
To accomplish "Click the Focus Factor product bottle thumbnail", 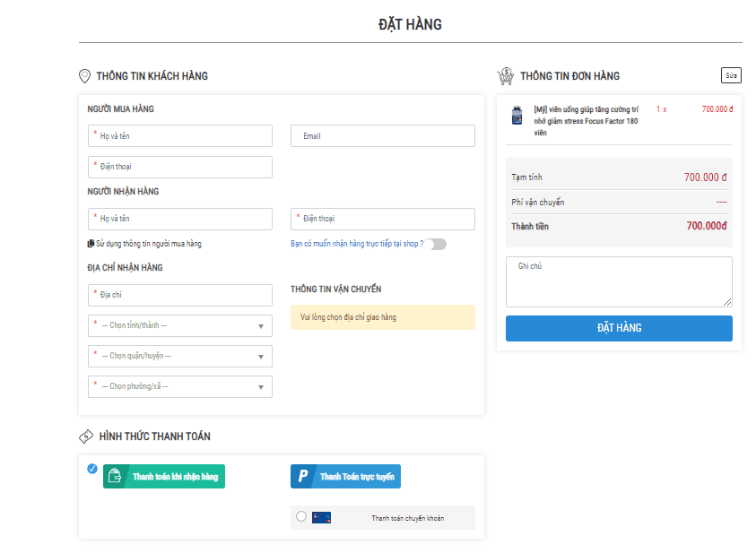I will [x=517, y=116].
